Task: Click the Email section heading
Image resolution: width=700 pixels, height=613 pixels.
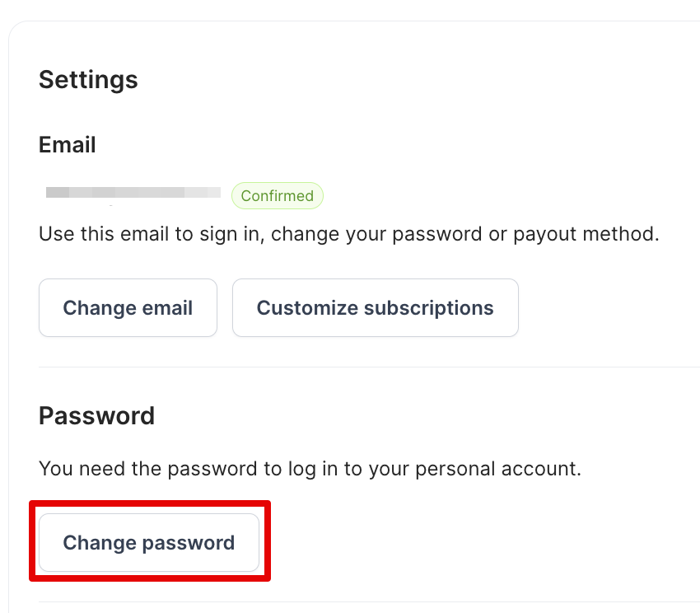Action: pyautogui.click(x=67, y=144)
